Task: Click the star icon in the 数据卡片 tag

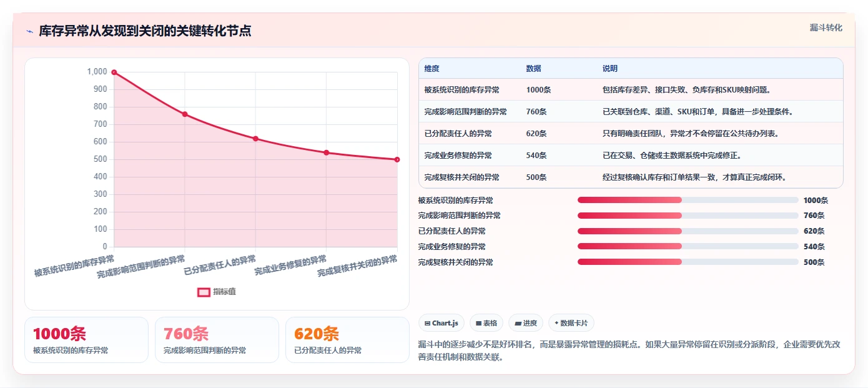Action: 556,323
